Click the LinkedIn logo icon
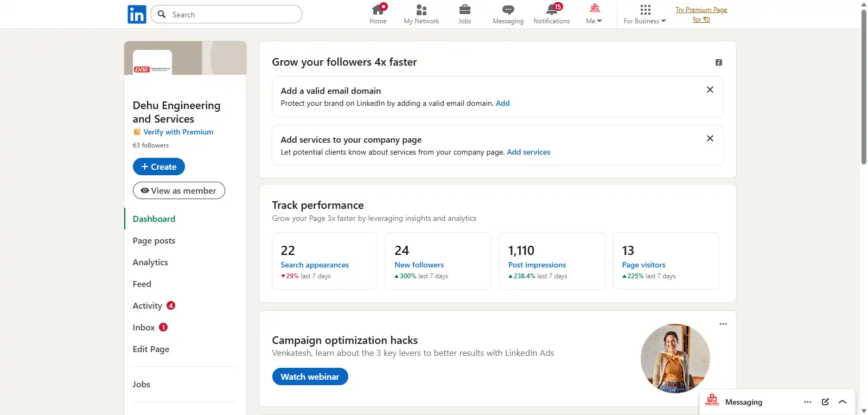Viewport: 868px width, 415px height. [137, 14]
